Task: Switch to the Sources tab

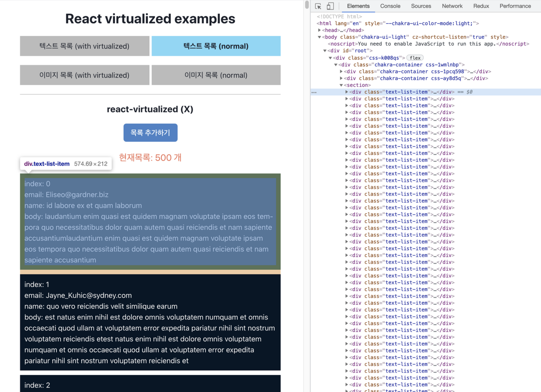Action: point(421,6)
